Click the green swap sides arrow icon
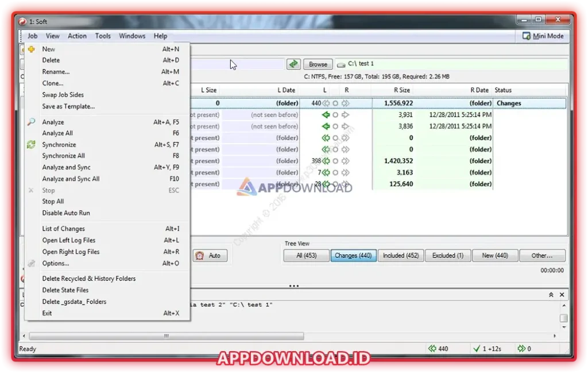 point(293,64)
